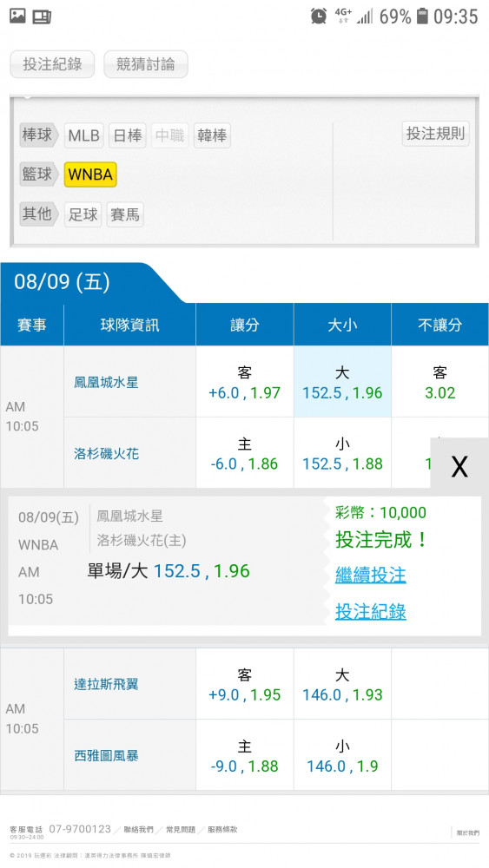Tap the alarm clock status icon

pos(319,16)
